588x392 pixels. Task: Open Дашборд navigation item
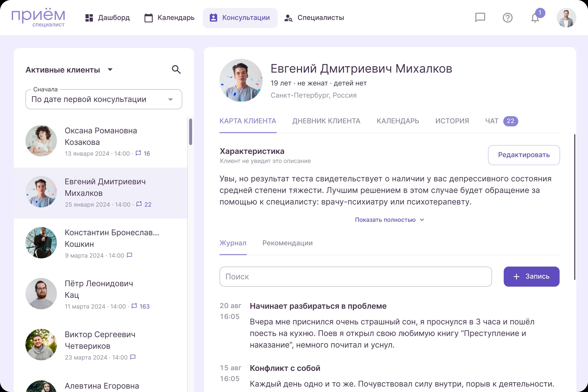108,18
